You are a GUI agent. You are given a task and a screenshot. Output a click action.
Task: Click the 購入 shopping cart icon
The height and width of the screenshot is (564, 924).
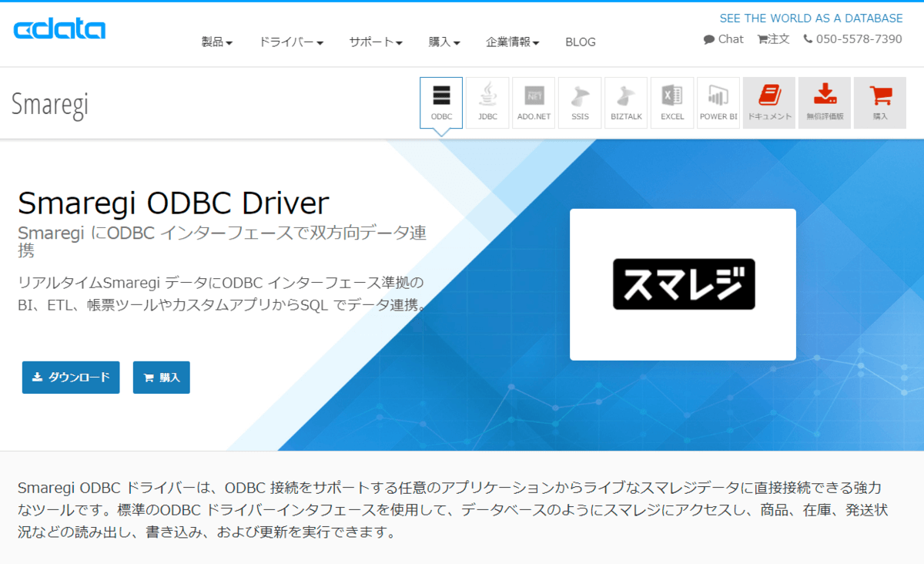[880, 102]
